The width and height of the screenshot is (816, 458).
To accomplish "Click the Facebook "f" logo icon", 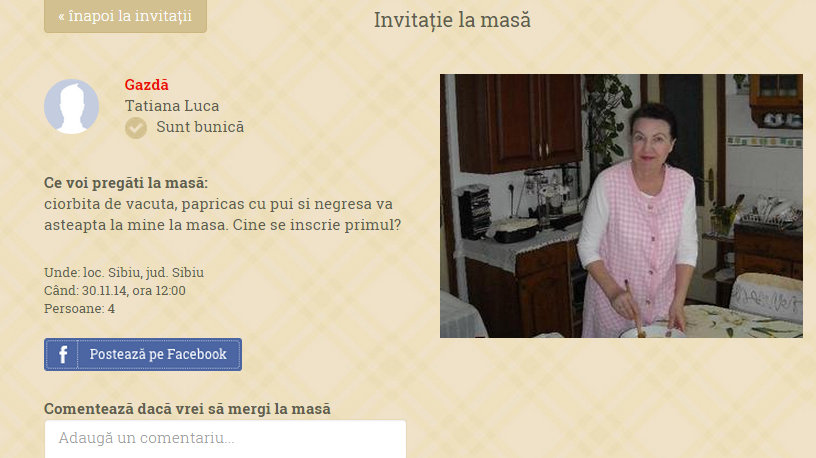I will pos(62,354).
